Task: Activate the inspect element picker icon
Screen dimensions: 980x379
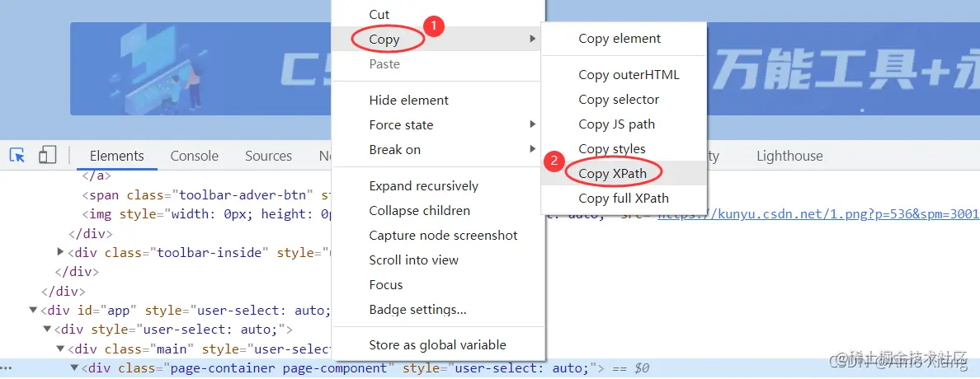Action: 17,156
